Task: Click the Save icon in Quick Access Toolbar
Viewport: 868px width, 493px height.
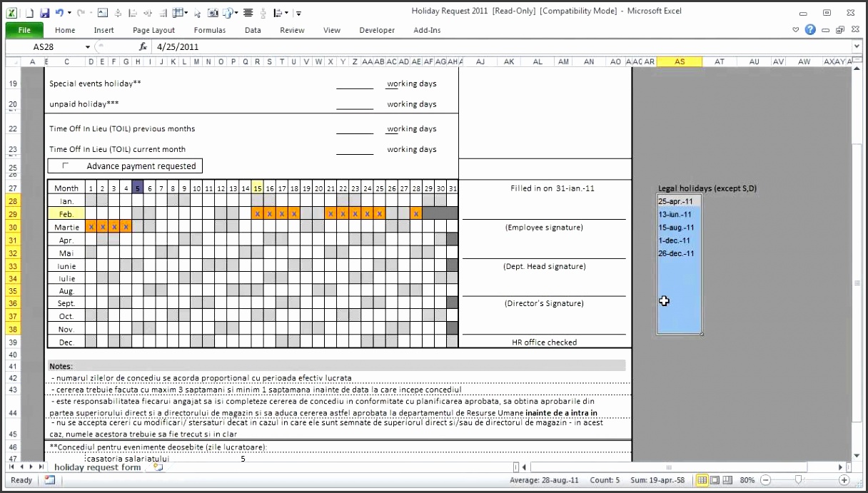Action: pos(44,13)
